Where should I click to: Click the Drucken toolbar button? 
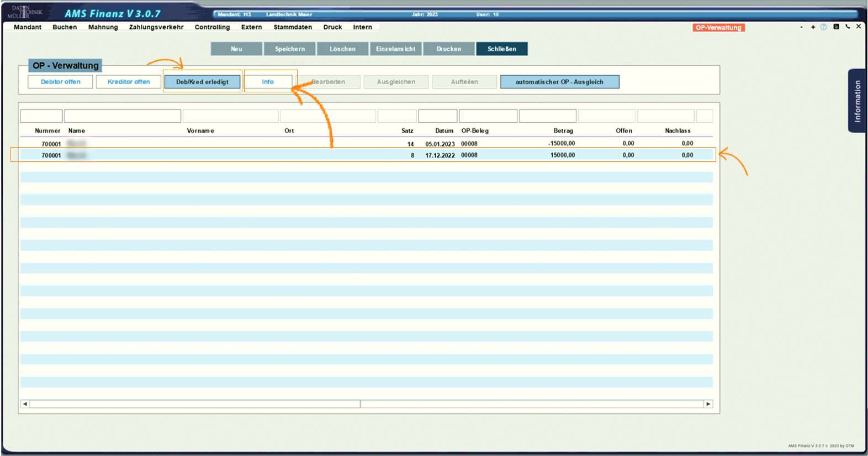[x=448, y=49]
